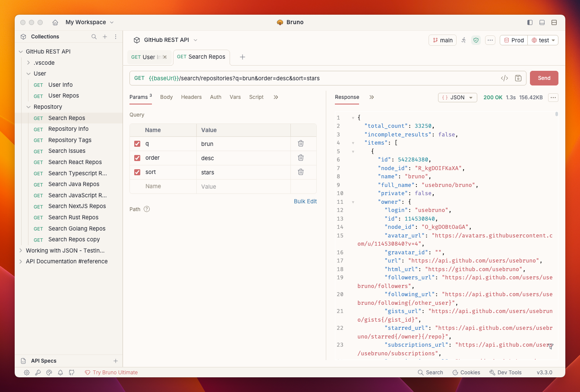Screen dimensions: 580x392
Task: Show more request tabs via double chevron
Action: click(276, 97)
